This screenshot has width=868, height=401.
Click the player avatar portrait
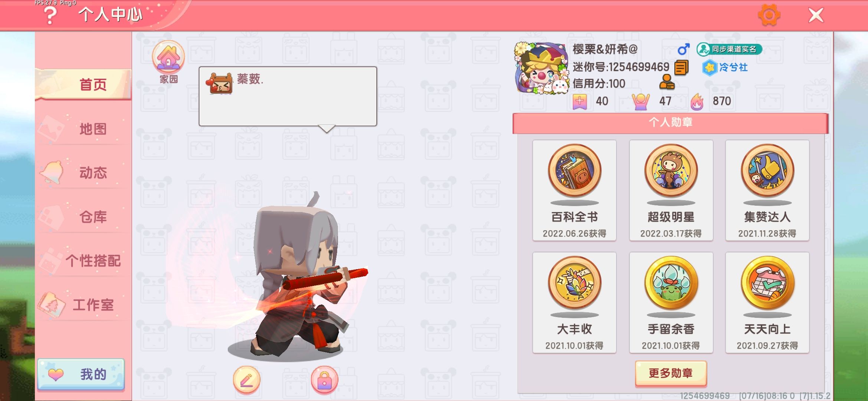tap(542, 68)
